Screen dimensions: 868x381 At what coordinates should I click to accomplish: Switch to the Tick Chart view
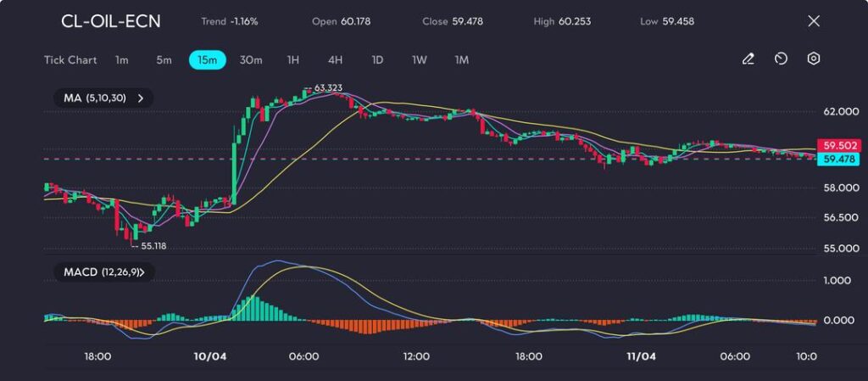pyautogui.click(x=70, y=60)
